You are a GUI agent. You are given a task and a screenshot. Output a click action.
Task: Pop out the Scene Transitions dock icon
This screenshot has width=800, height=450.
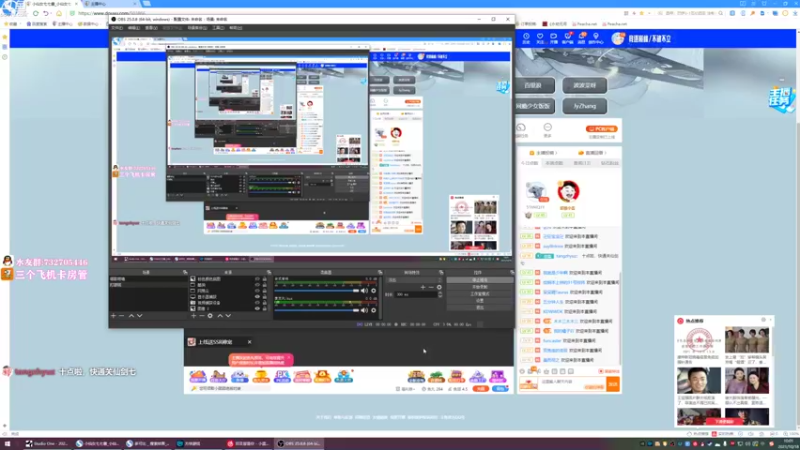pyautogui.click(x=441, y=272)
